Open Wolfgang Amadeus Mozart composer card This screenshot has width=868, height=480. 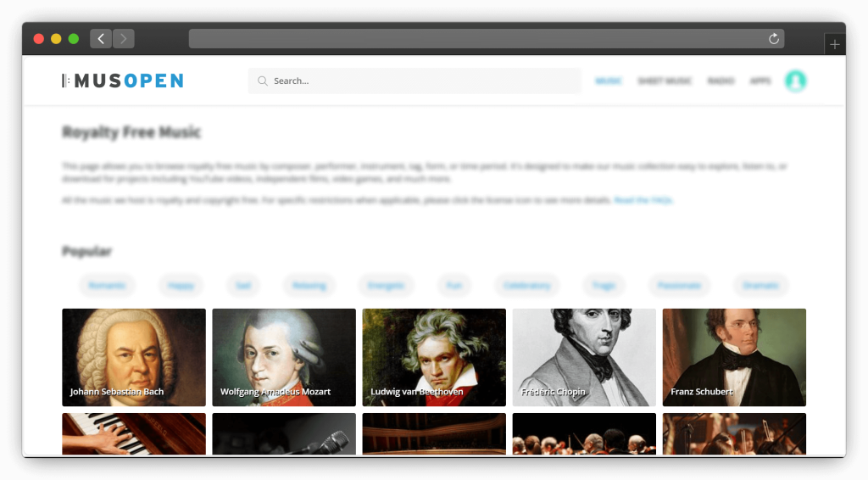coord(284,357)
